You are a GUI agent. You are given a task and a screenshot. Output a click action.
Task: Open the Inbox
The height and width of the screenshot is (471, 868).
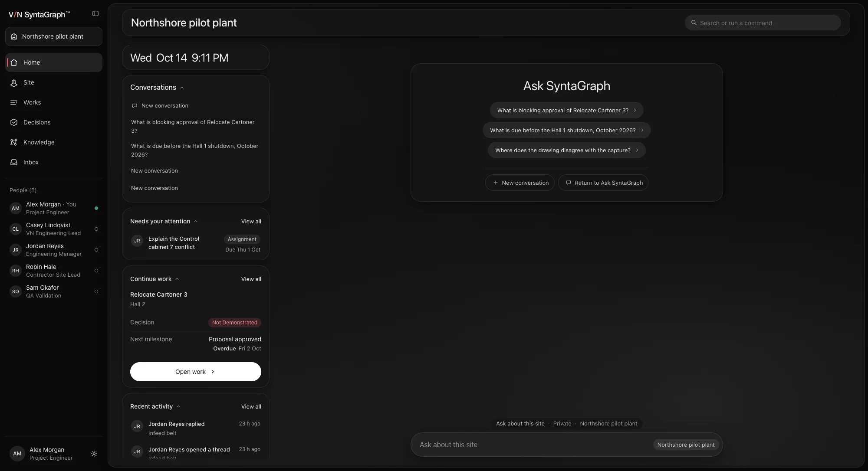(x=54, y=162)
